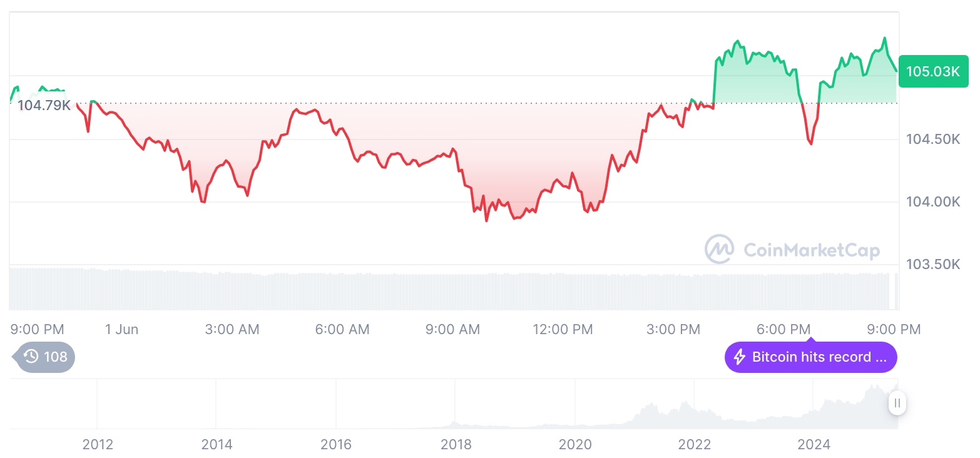The image size is (980, 458).
Task: Click the CoinMarketCap logo icon watermark
Action: (x=719, y=249)
